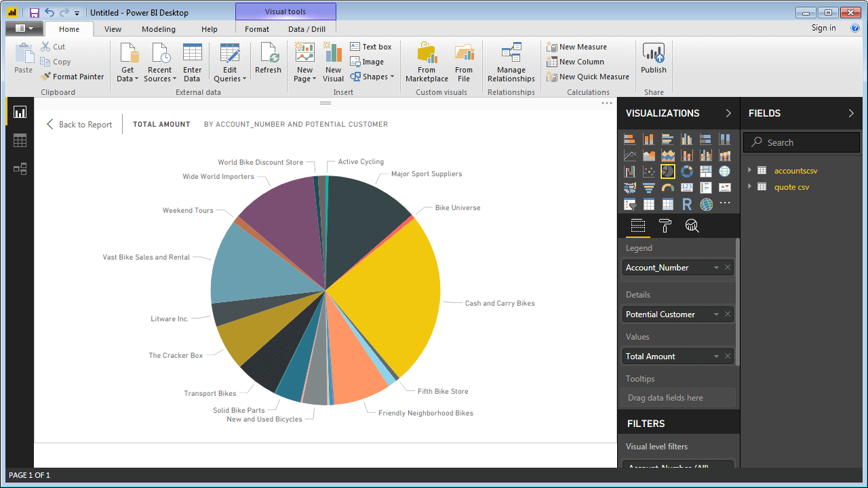Collapse the Visualizations pane

728,113
